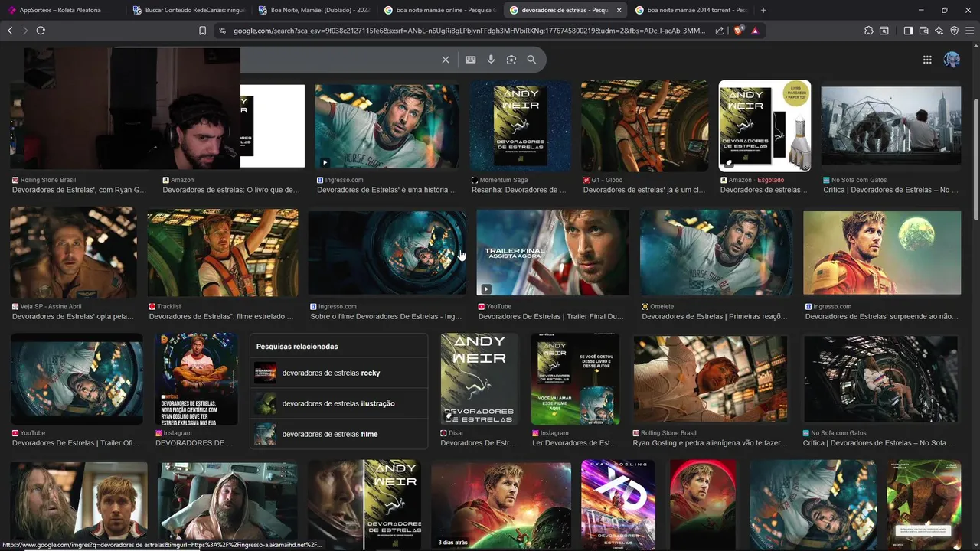Click 'Devoradores de estrelas: O livro que' Amazon caption
Viewport: 980px width, 551px height.
coord(231,190)
